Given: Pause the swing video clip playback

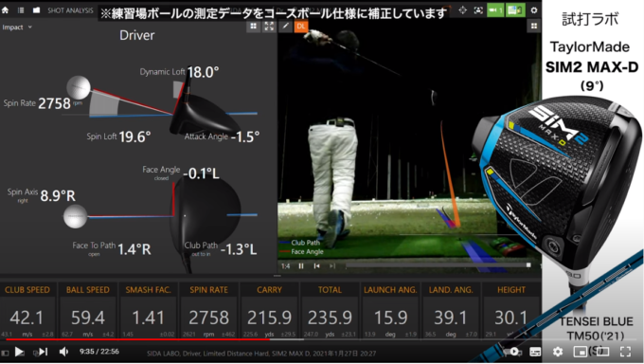Looking at the screenshot, I should click(301, 266).
